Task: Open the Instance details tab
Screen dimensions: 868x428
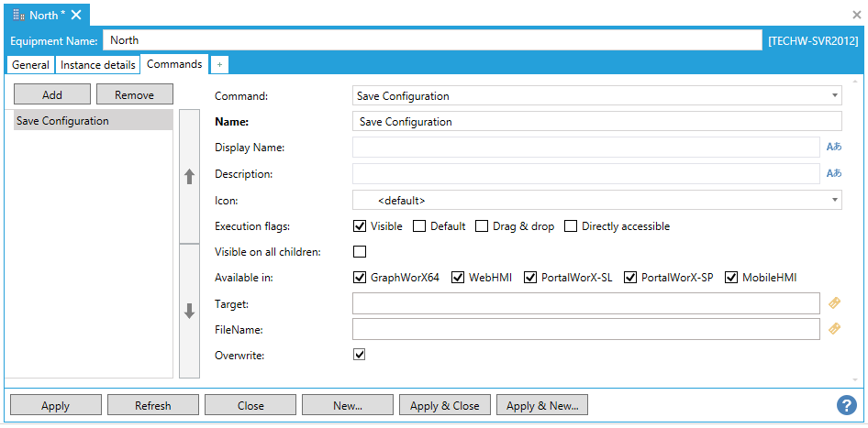Action: pos(97,65)
